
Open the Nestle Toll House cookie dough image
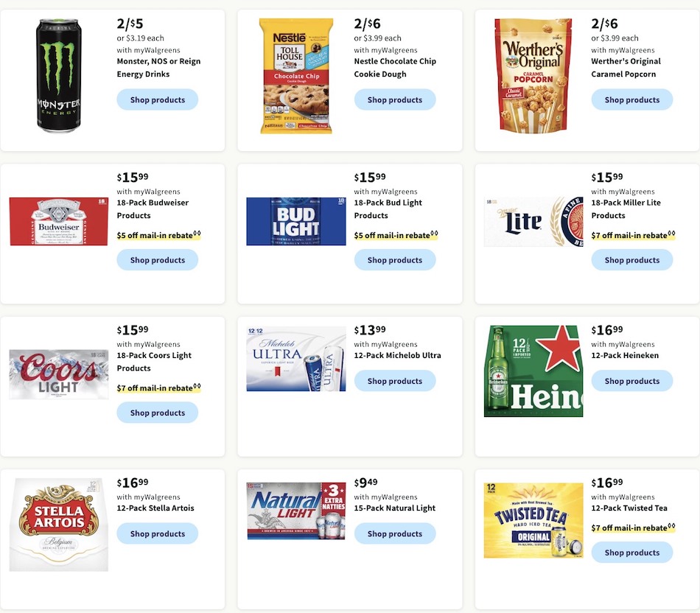[x=296, y=76]
